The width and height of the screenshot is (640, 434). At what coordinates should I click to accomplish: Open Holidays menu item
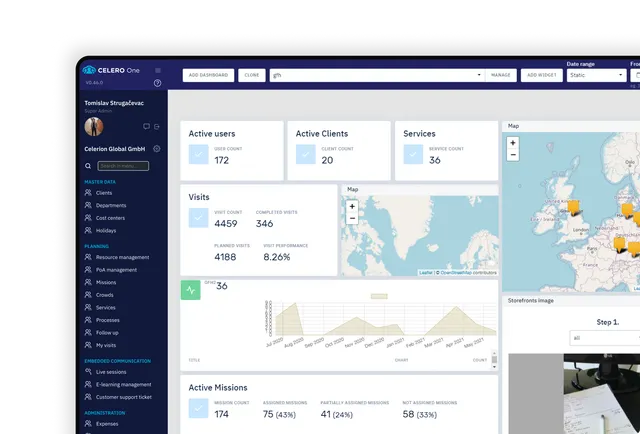pyautogui.click(x=106, y=230)
